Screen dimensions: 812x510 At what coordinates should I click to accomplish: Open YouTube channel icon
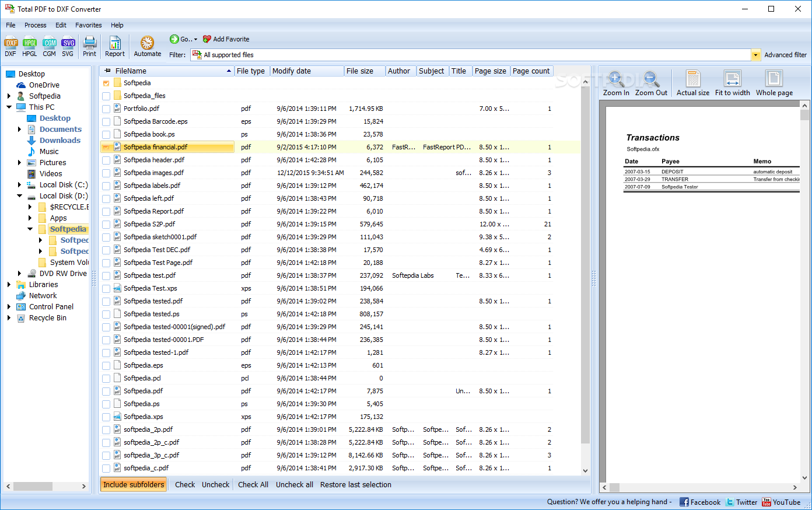coord(766,502)
